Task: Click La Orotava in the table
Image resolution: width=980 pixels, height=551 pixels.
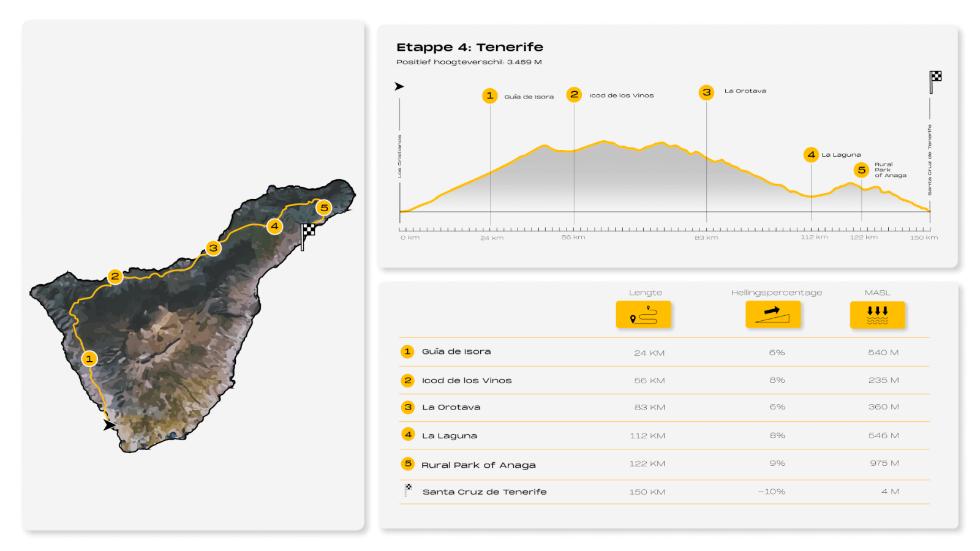Action: tap(451, 407)
